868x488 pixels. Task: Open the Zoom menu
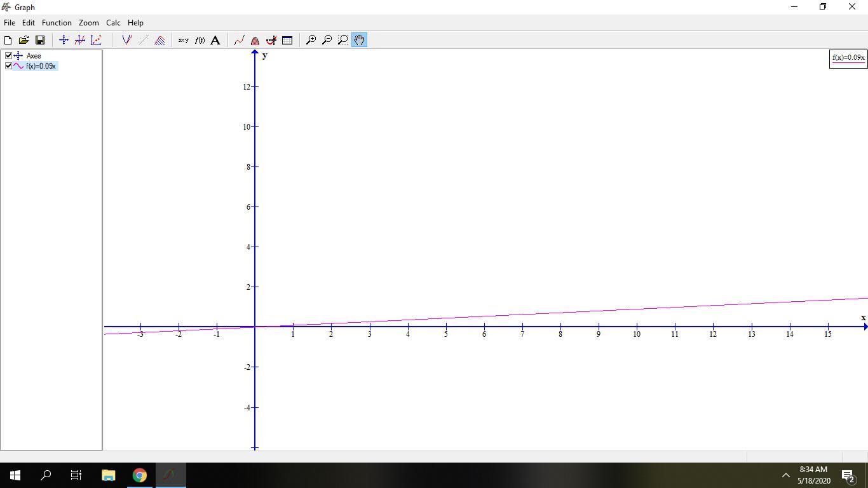click(88, 23)
